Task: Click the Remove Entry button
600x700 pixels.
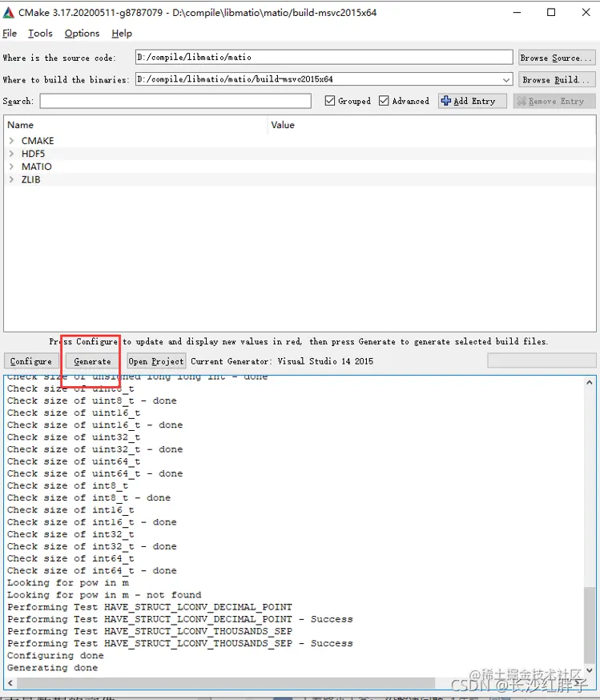Action: coord(554,101)
